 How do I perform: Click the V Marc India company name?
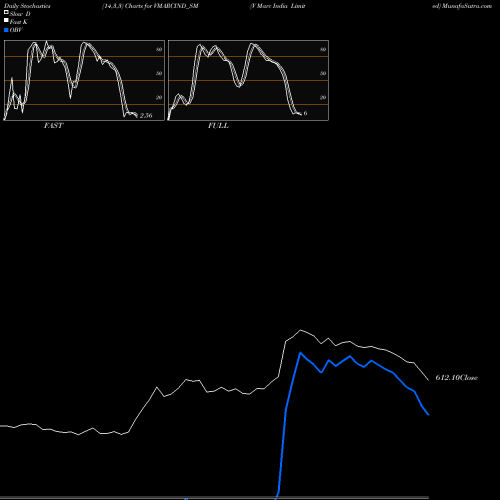pyautogui.click(x=277, y=6)
